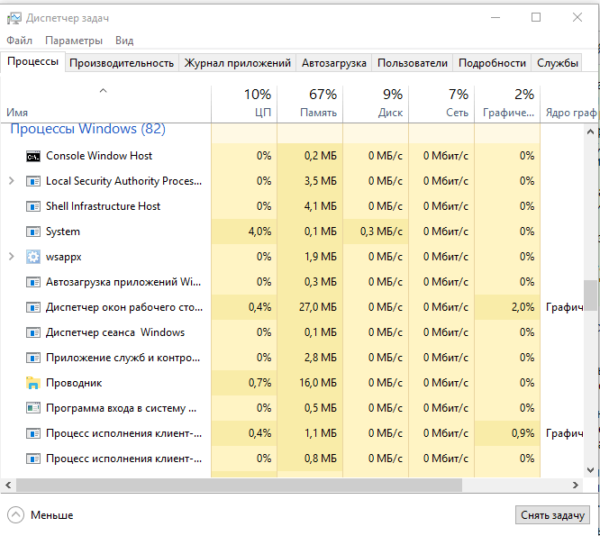The width and height of the screenshot is (600, 536).
Task: Click the Меньше label
Action: pos(52,515)
